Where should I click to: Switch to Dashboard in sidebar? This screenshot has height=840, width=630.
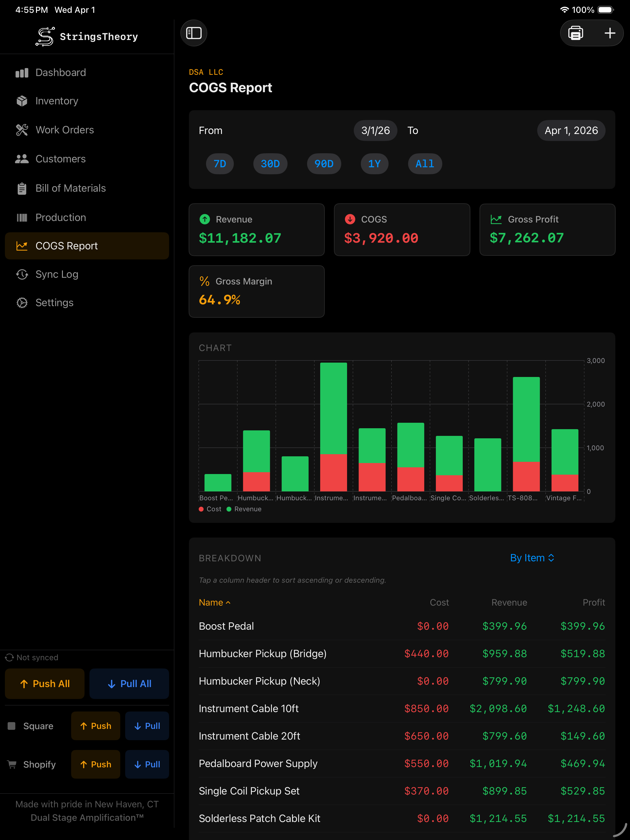(60, 73)
